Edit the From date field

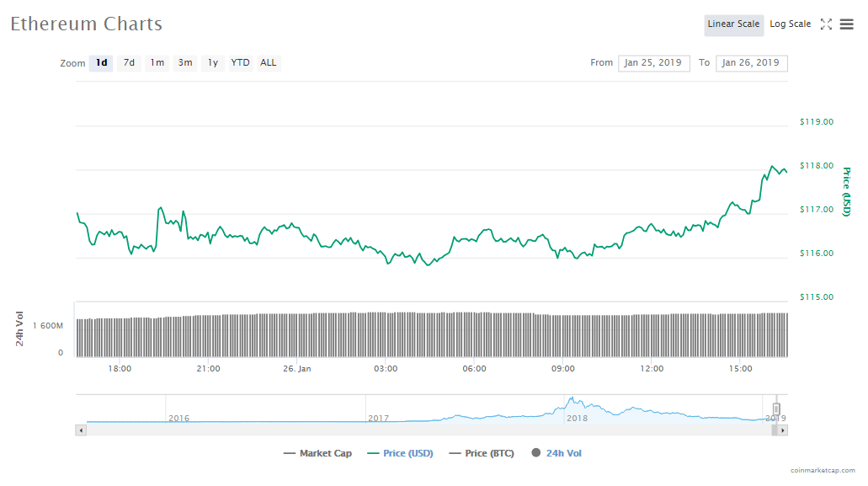(x=654, y=63)
